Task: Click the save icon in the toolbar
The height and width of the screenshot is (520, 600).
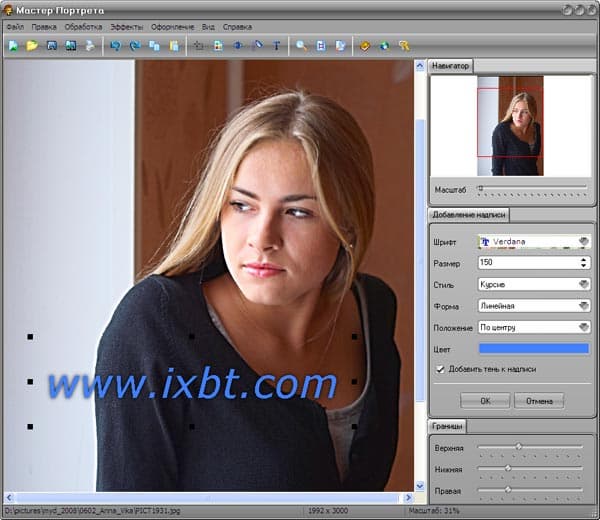Action: point(52,46)
